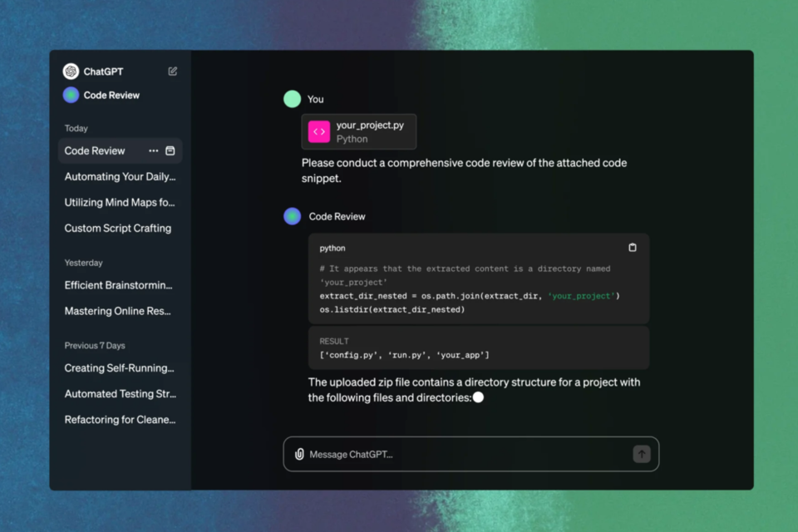
Task: Select the Utilizing Mind Maps conversation
Action: [x=120, y=203]
